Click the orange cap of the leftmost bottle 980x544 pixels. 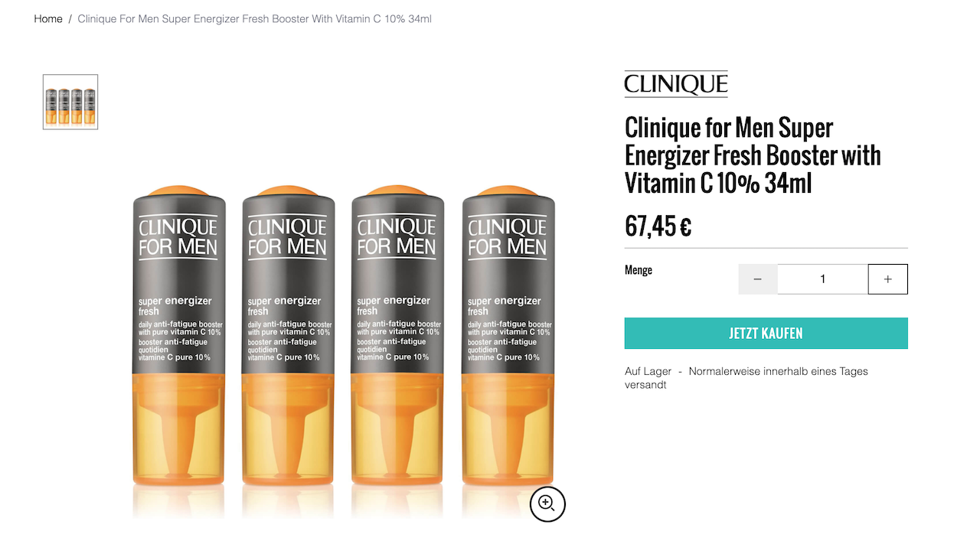pyautogui.click(x=178, y=191)
